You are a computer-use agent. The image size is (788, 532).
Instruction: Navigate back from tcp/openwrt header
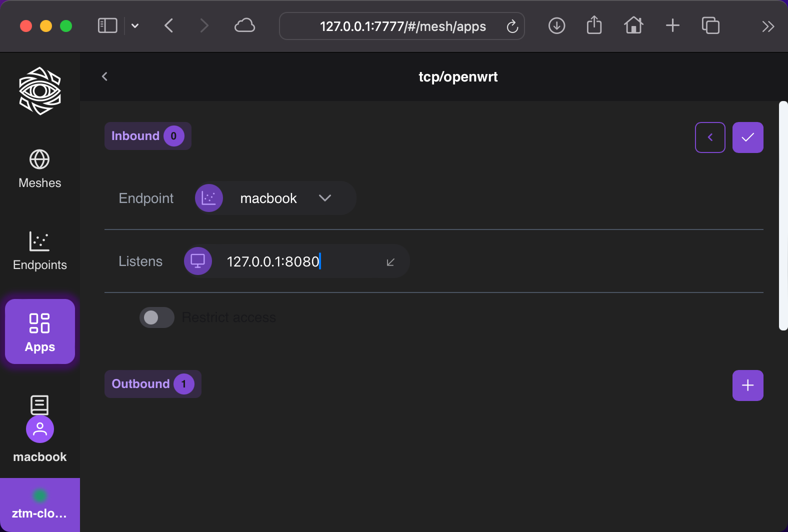coord(104,76)
